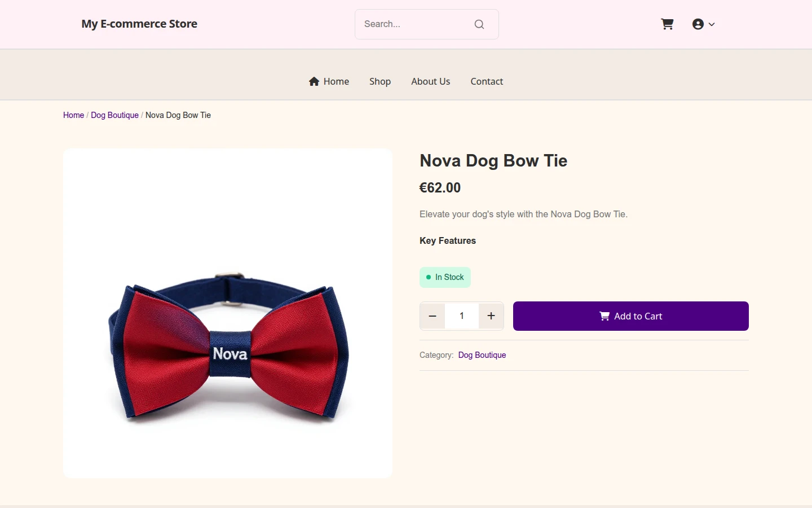The height and width of the screenshot is (508, 812).
Task: Click the My E-commerce Store logo
Action: (139, 24)
